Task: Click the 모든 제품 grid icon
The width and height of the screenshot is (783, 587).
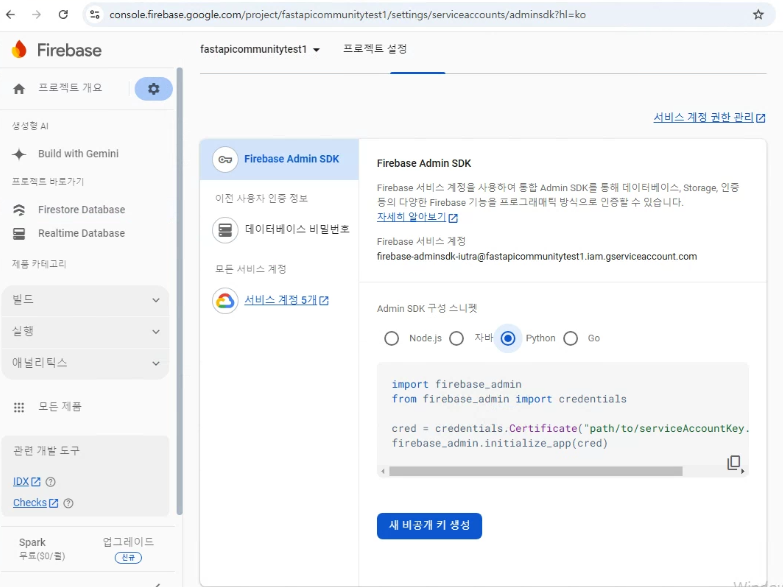Action: [x=19, y=407]
